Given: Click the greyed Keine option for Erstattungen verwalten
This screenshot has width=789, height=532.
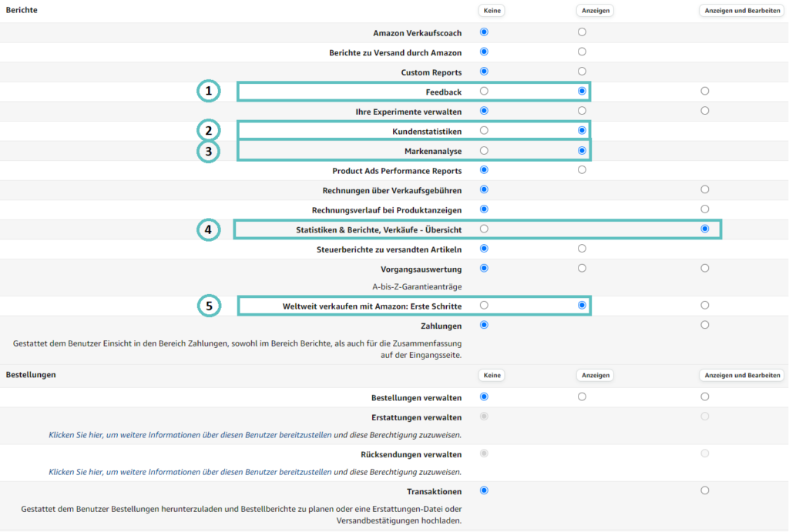Looking at the screenshot, I should (x=484, y=417).
